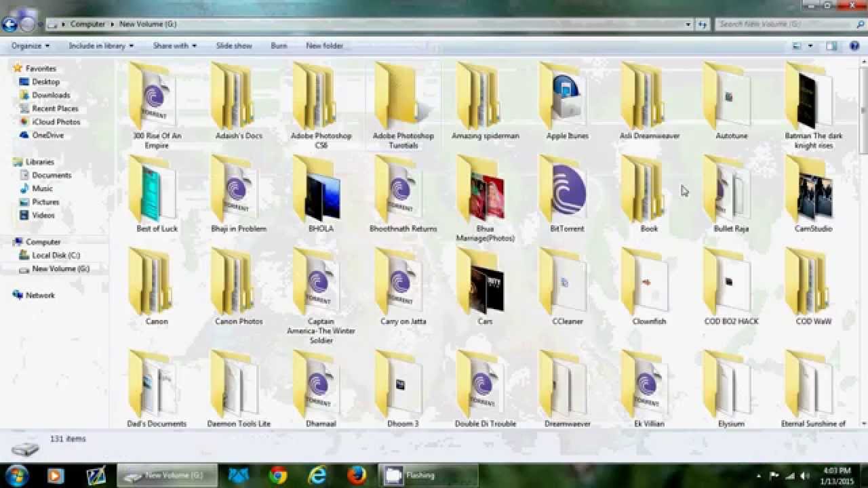This screenshot has height=488, width=868.
Task: Open the Organize dropdown menu
Action: pos(31,46)
